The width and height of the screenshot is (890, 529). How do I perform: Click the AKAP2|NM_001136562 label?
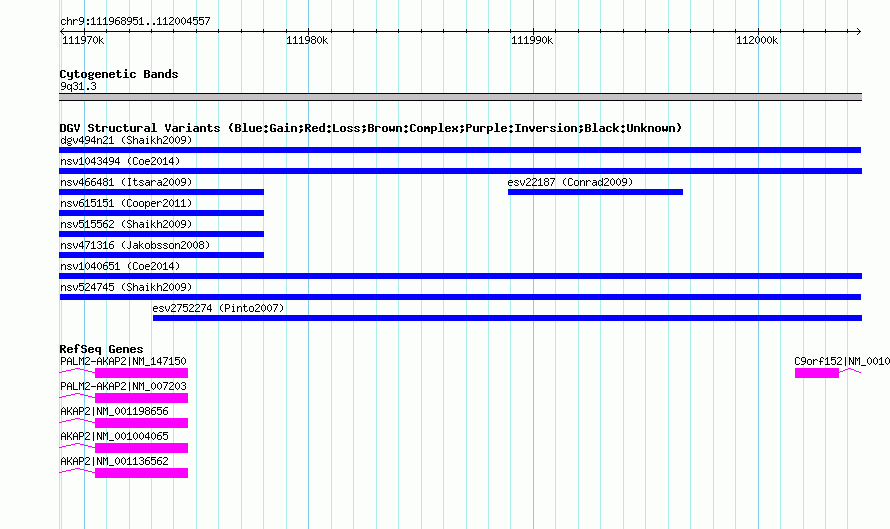pyautogui.click(x=114, y=461)
